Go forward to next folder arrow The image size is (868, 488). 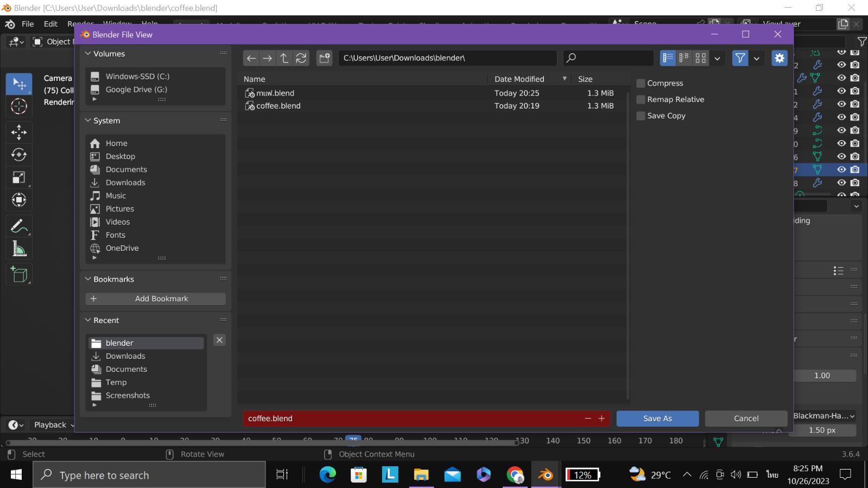tap(267, 58)
